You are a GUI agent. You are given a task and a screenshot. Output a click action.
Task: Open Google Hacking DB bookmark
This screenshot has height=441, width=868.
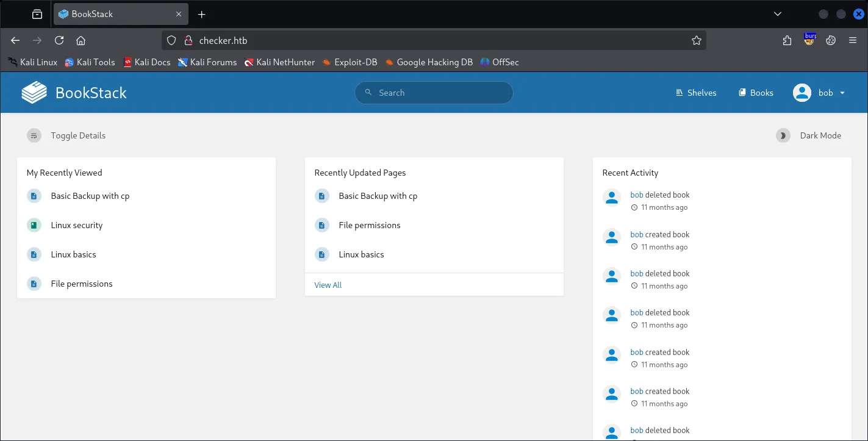click(x=429, y=62)
